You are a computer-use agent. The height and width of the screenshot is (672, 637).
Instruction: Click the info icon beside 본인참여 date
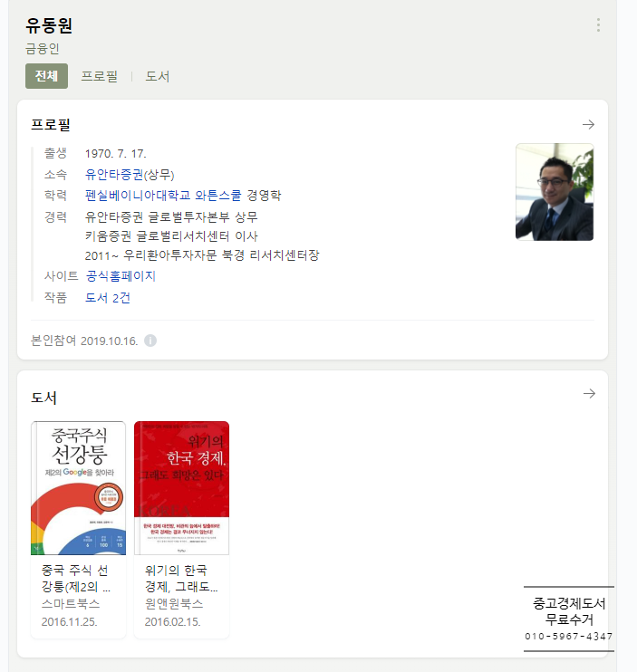(150, 341)
